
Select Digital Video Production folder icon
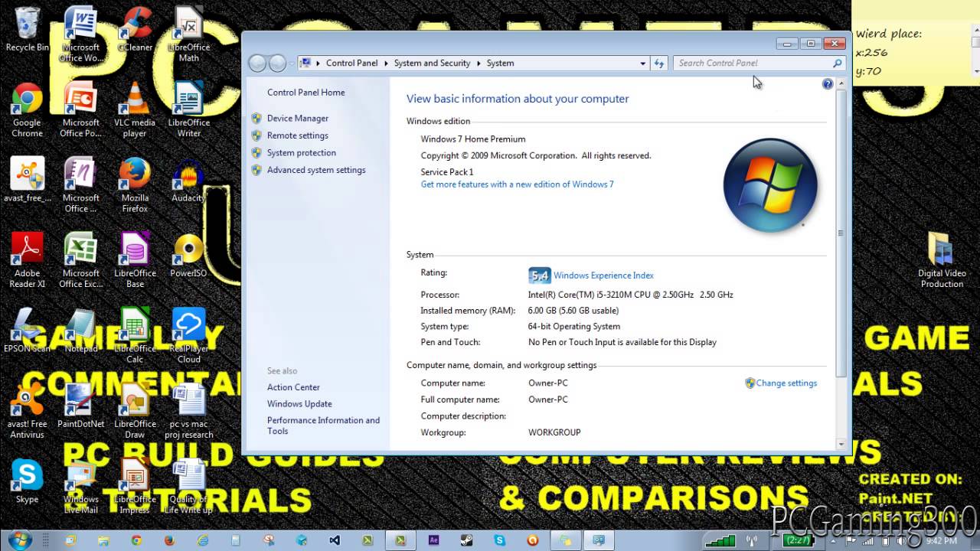click(942, 260)
